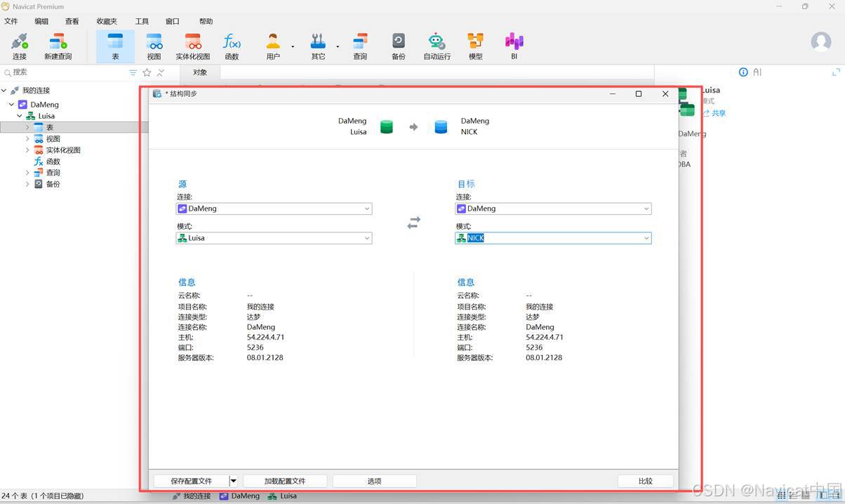Image resolution: width=845 pixels, height=504 pixels.
Task: Open the 其它 toolbar dropdown arrow
Action: tap(338, 47)
